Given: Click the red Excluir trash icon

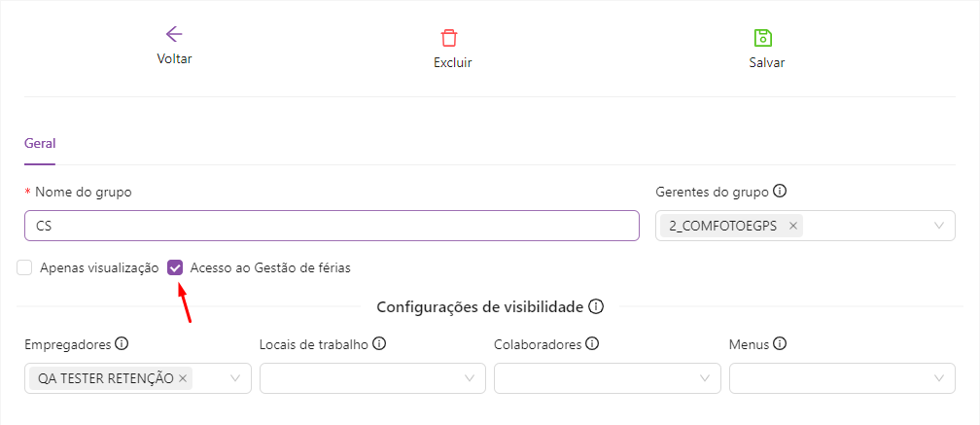Looking at the screenshot, I should (449, 38).
